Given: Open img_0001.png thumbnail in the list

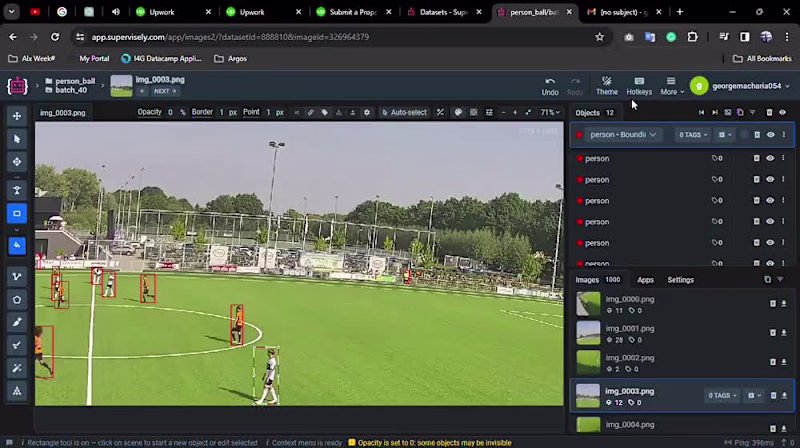Looking at the screenshot, I should pyautogui.click(x=588, y=333).
